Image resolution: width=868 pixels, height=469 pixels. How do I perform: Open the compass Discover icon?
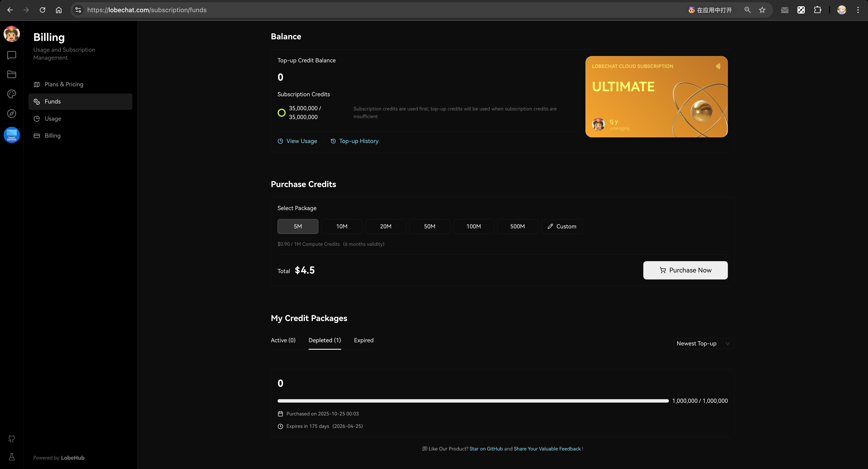click(x=12, y=113)
